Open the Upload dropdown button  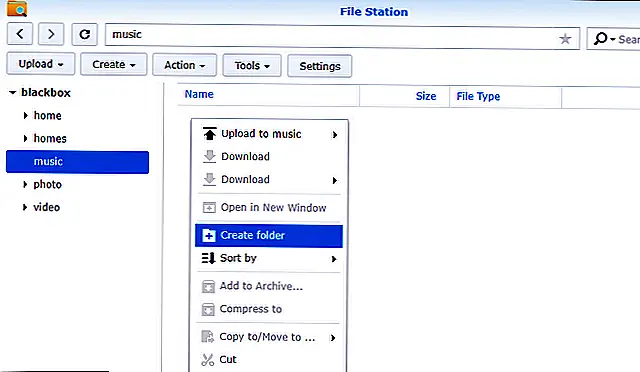[41, 64]
